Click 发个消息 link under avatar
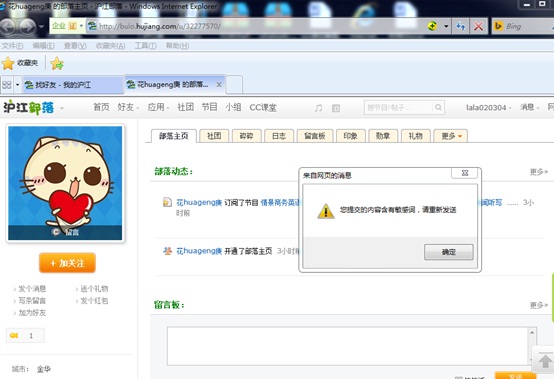The width and height of the screenshot is (554, 379). pos(32,289)
